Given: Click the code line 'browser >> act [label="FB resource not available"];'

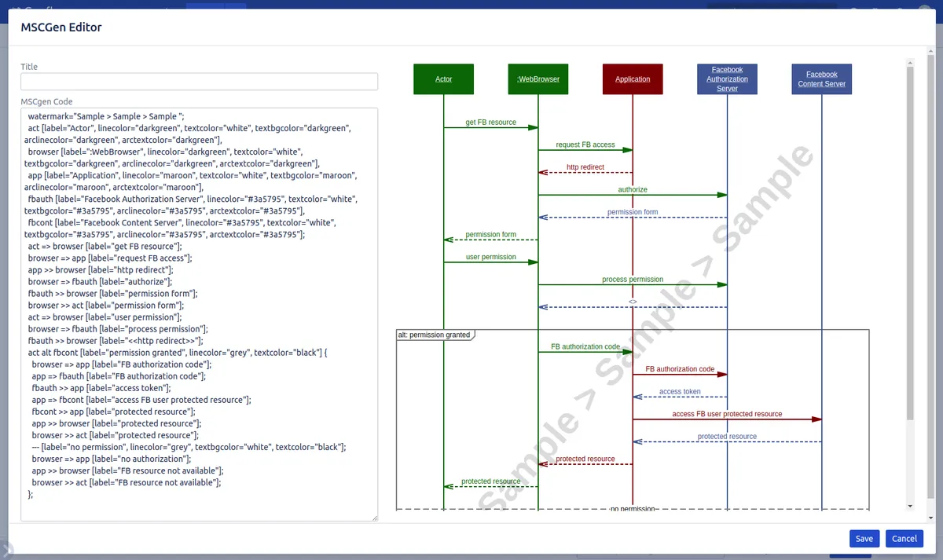Looking at the screenshot, I should click(127, 482).
